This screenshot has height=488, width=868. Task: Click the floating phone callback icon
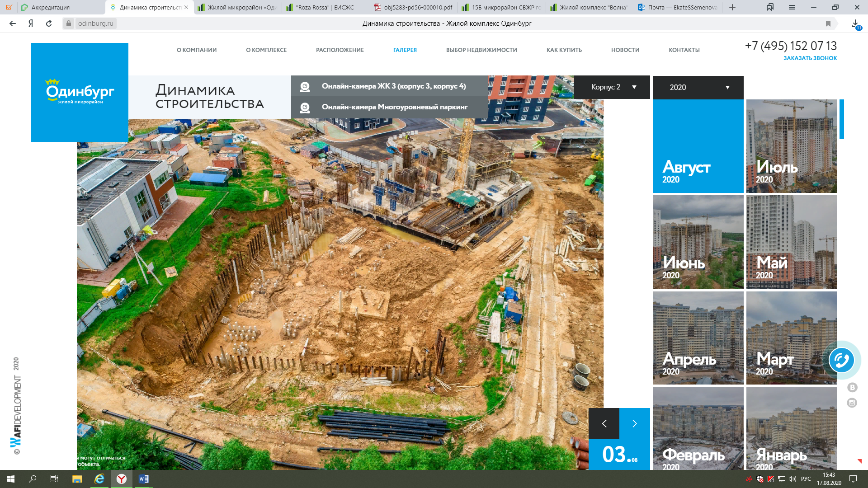pos(841,360)
